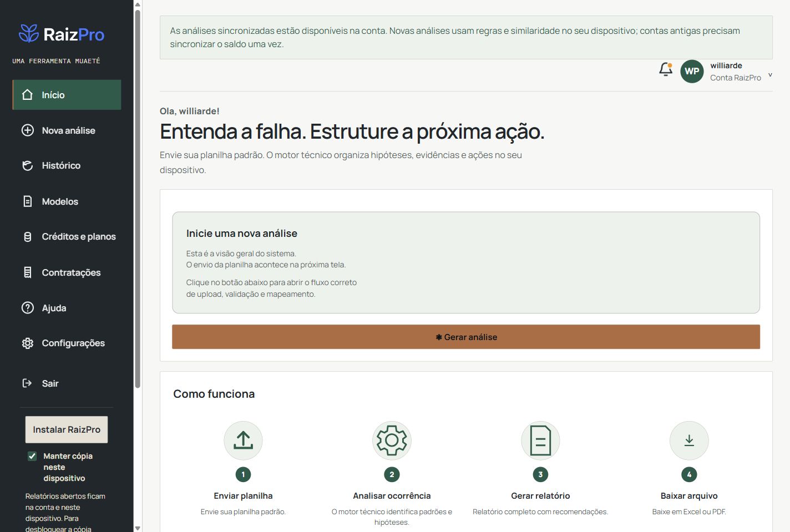790x532 pixels.
Task: Click the house icon beside Início
Action: point(27,95)
